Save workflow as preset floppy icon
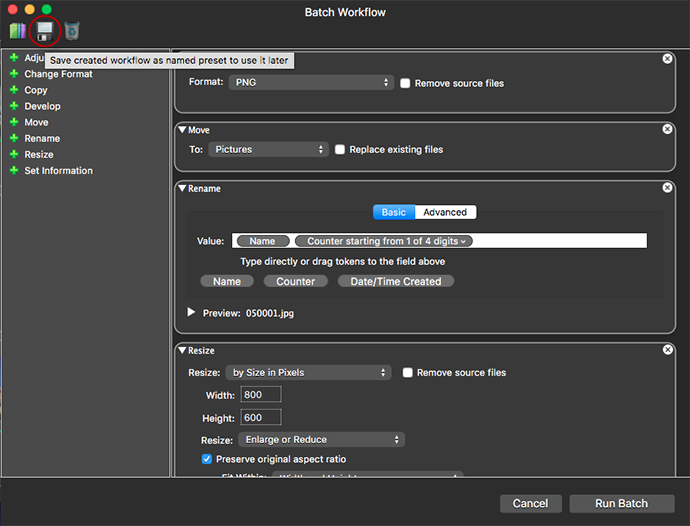 [44, 31]
